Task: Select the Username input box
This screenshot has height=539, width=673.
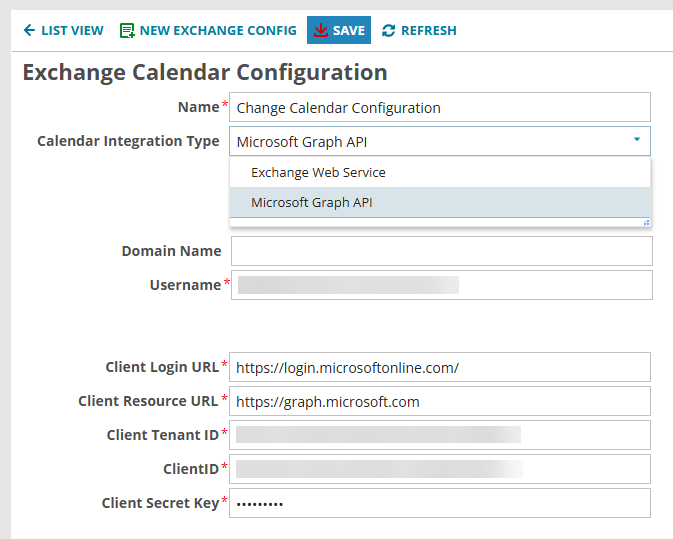Action: point(440,285)
